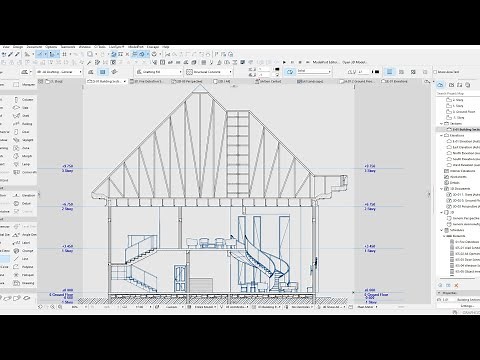The image size is (480, 360).
Task: Switch to the Action Center tab
Action: 269,81
